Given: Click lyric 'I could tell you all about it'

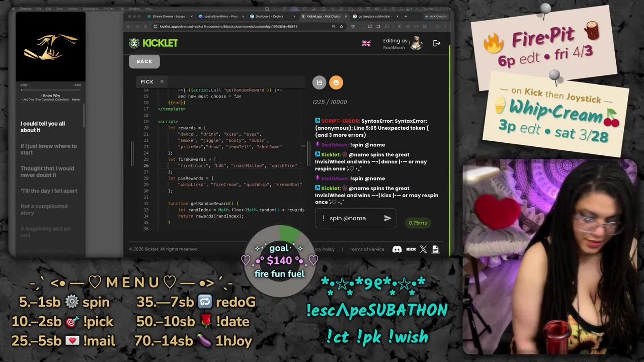Looking at the screenshot, I should (43, 127).
